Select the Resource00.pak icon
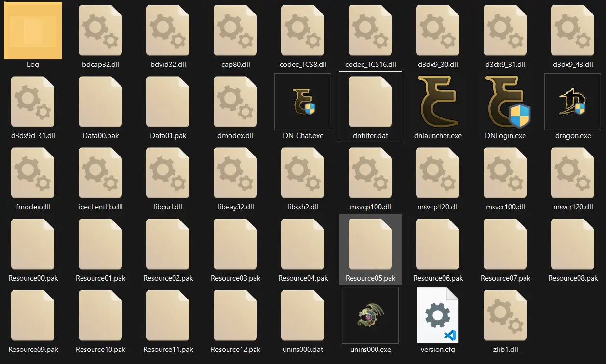 point(33,245)
